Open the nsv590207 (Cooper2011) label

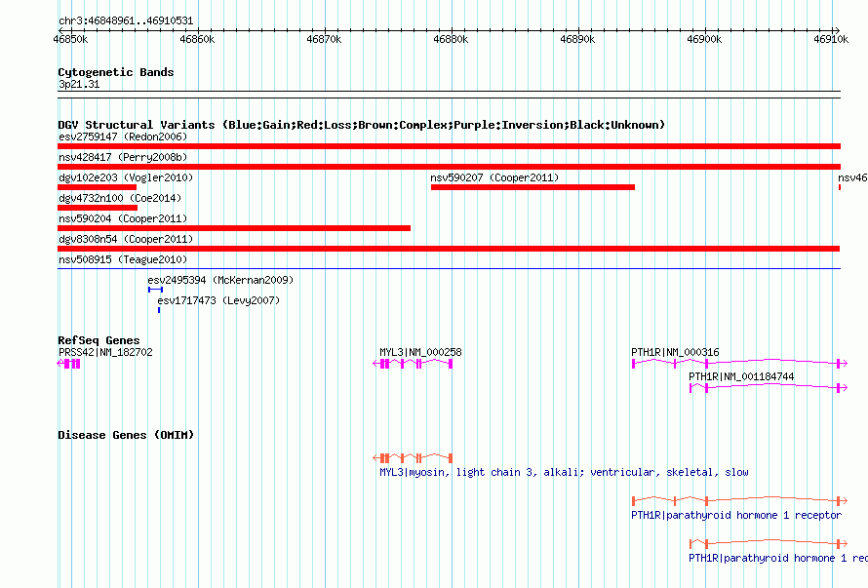pyautogui.click(x=494, y=177)
